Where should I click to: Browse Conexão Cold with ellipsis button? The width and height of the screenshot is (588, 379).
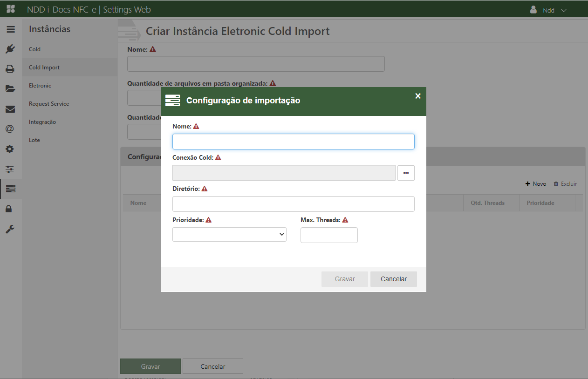click(x=406, y=173)
